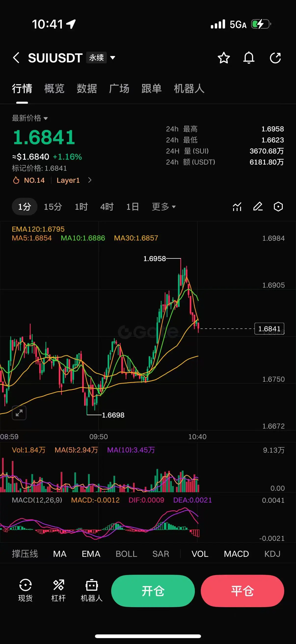This screenshot has width=296, height=644.
Task: Tap MA5:1.6854 legend text
Action: click(32, 238)
